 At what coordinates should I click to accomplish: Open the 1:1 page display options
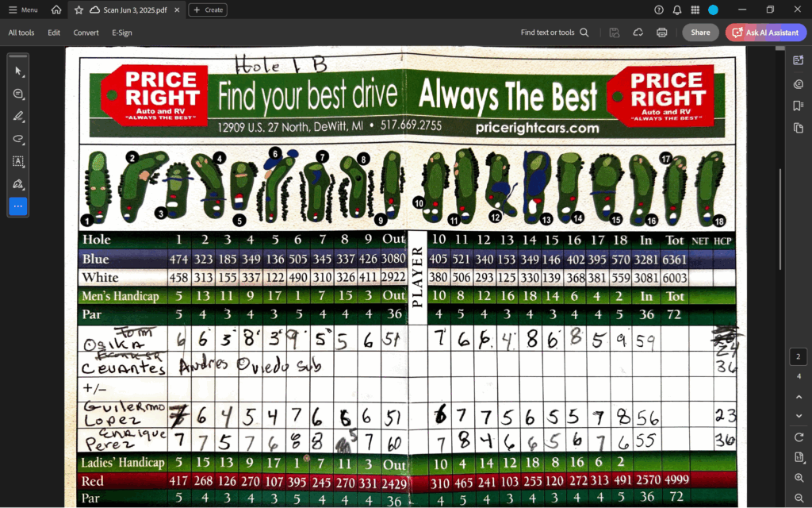click(799, 457)
